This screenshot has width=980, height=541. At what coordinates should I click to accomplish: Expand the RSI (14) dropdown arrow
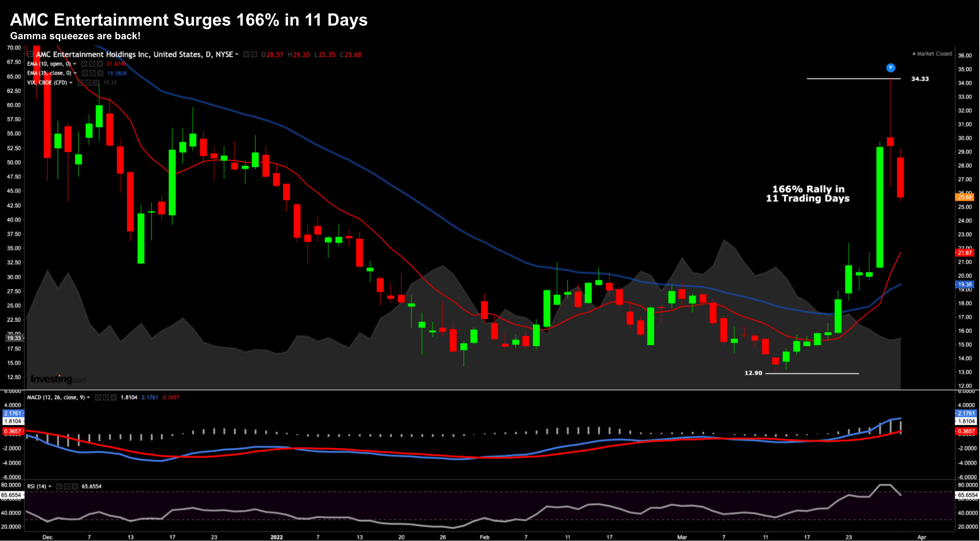pyautogui.click(x=50, y=487)
